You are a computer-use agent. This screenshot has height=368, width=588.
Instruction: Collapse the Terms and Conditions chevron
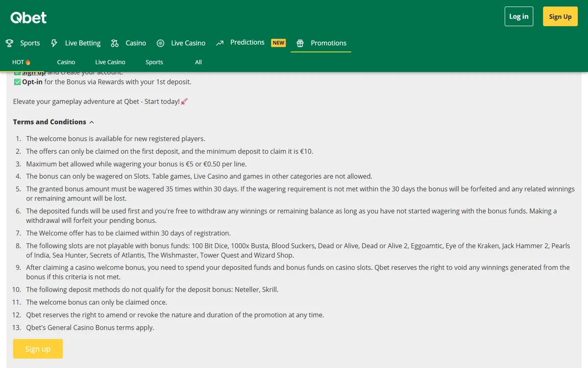coord(92,122)
